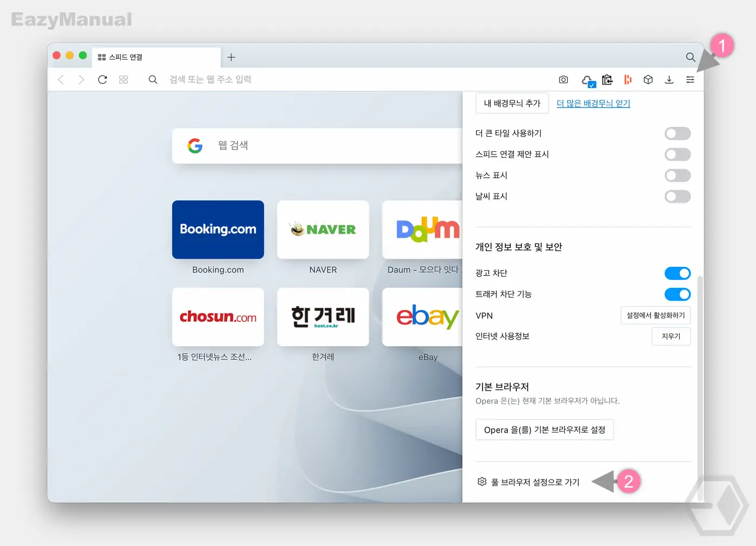Open the extensions cube icon
The image size is (756, 546).
(x=648, y=79)
